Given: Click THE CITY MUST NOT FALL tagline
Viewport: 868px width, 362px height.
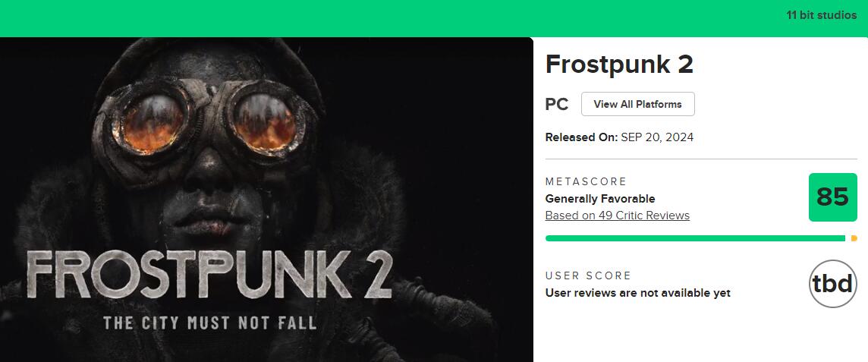Looking at the screenshot, I should click(x=209, y=322).
